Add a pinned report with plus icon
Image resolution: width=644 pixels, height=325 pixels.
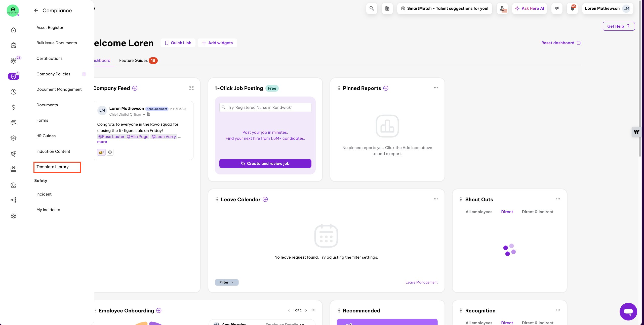[x=386, y=88]
